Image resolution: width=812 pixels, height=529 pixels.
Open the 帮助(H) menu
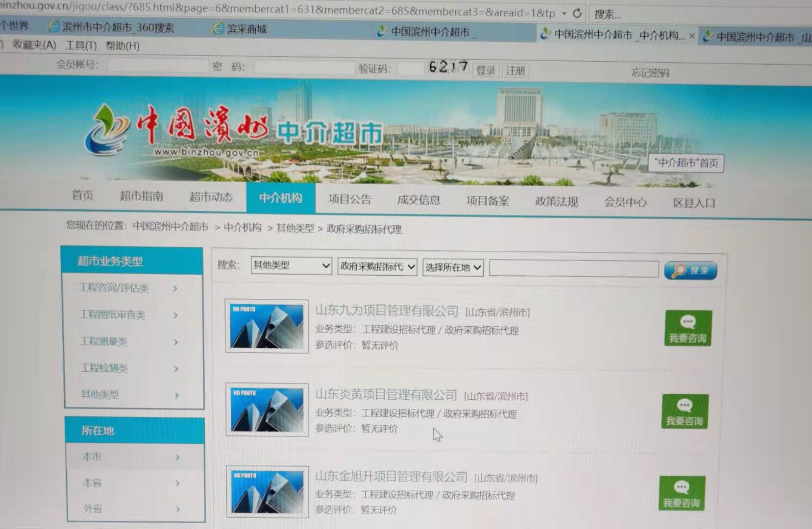point(123,46)
